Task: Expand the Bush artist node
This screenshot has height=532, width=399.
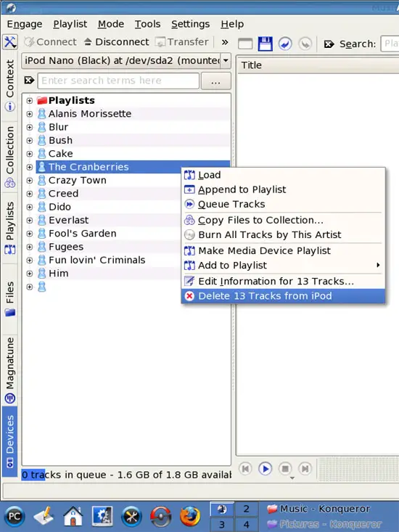Action: pyautogui.click(x=30, y=141)
